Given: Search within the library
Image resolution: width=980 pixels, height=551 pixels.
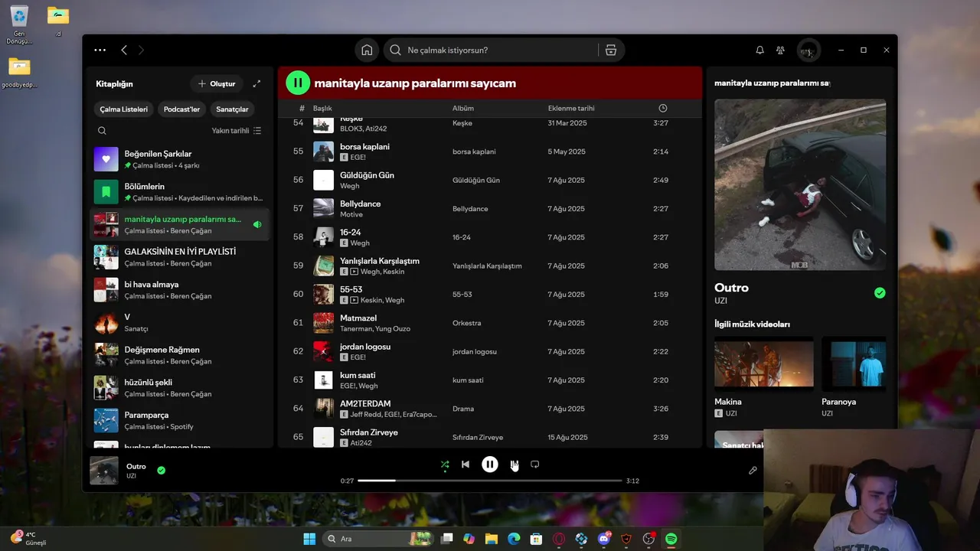Looking at the screenshot, I should 102,131.
